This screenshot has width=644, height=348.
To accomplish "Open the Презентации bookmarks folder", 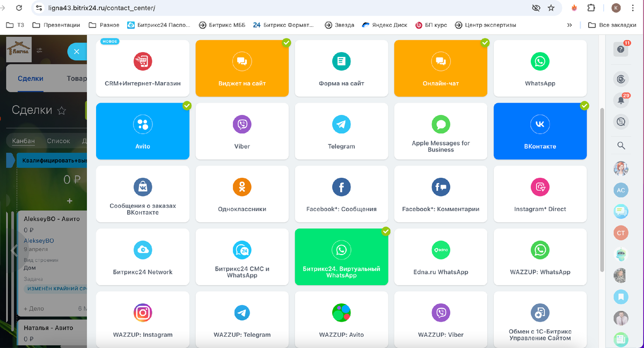I will 56,25.
